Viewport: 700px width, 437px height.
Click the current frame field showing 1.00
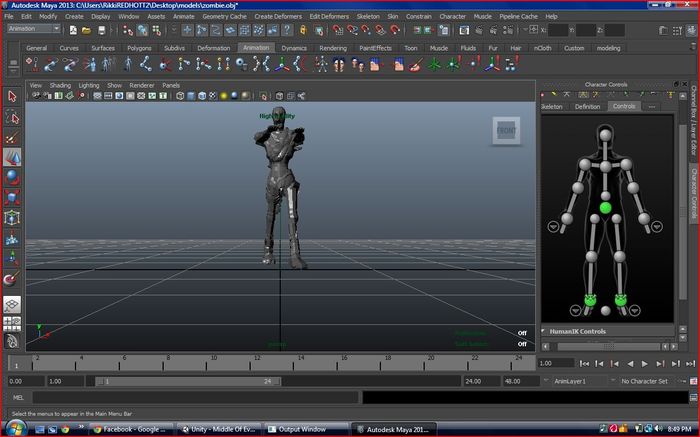click(x=555, y=363)
